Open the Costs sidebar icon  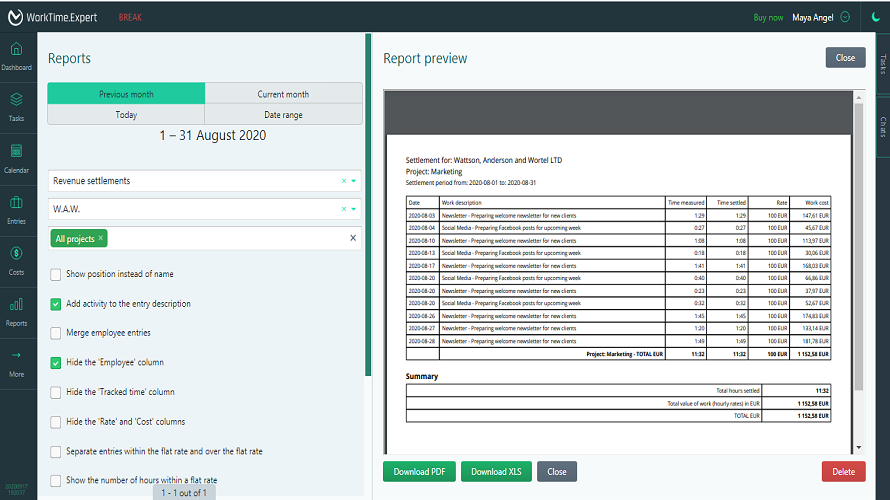tap(17, 260)
